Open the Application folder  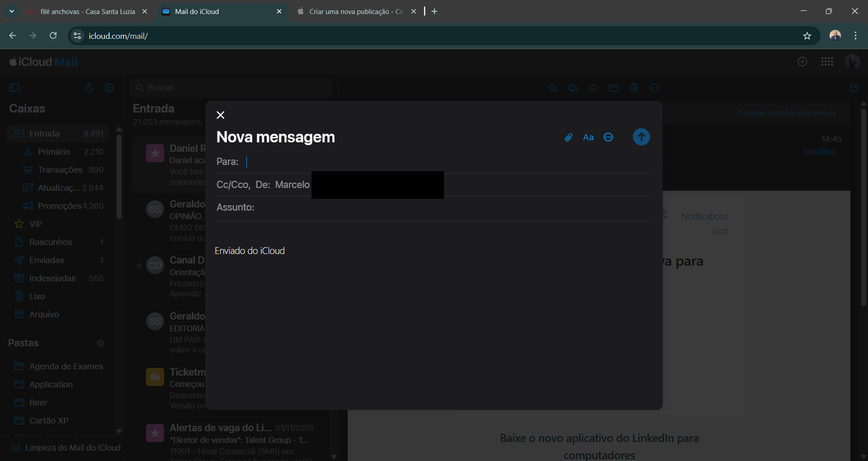(58, 385)
